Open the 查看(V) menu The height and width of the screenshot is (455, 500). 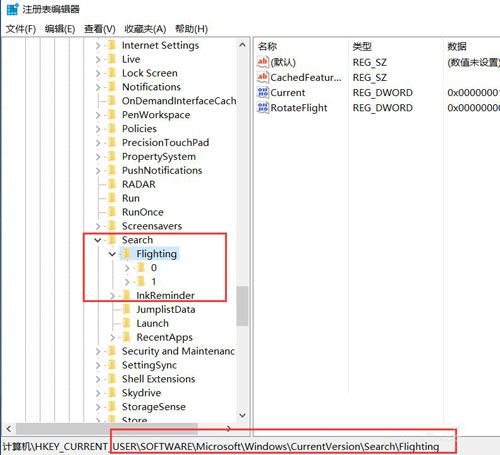pyautogui.click(x=100, y=29)
